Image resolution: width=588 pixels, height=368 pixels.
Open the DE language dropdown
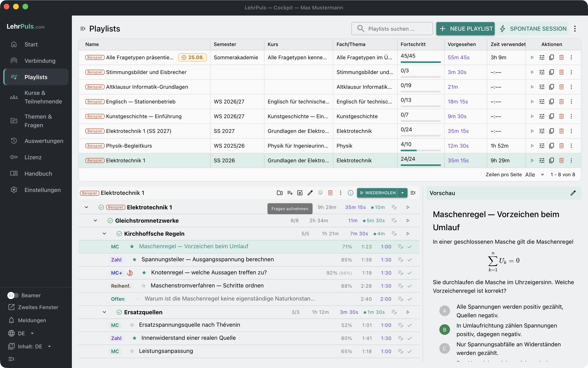pyautogui.click(x=21, y=333)
